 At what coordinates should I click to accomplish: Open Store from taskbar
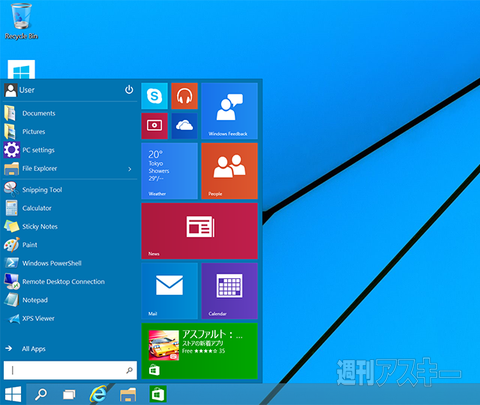158,395
